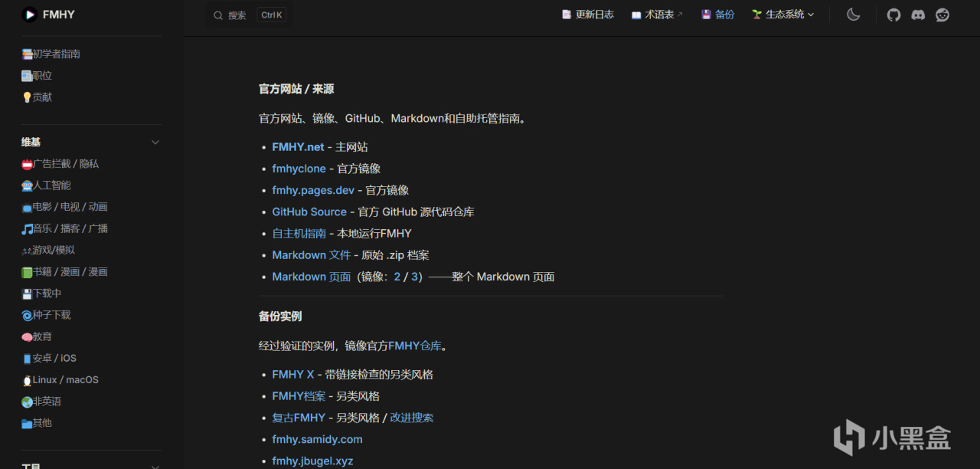Follow the fmhy.jbugel.xyz link

[x=313, y=461]
